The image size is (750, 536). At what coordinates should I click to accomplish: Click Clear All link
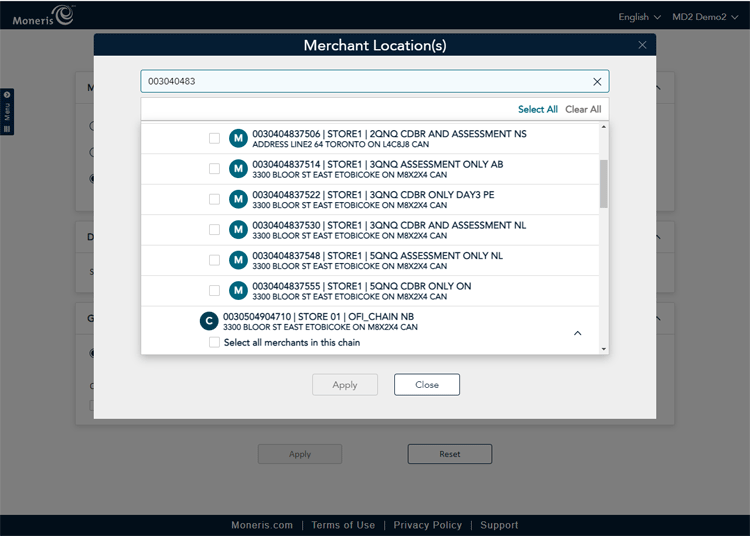coord(583,109)
